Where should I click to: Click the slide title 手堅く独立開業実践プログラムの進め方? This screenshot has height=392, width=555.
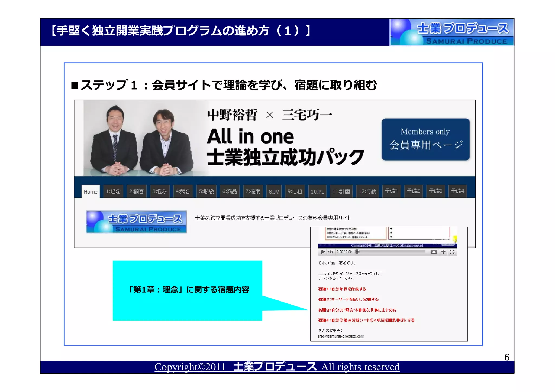point(180,31)
